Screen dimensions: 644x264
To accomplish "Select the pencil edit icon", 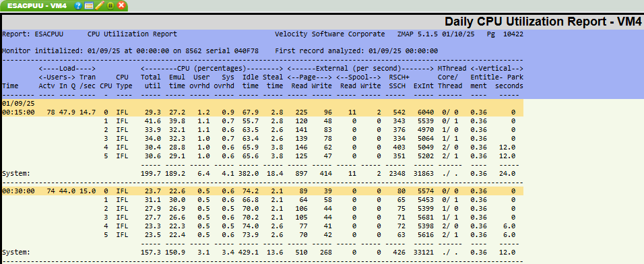I will click(x=100, y=6).
